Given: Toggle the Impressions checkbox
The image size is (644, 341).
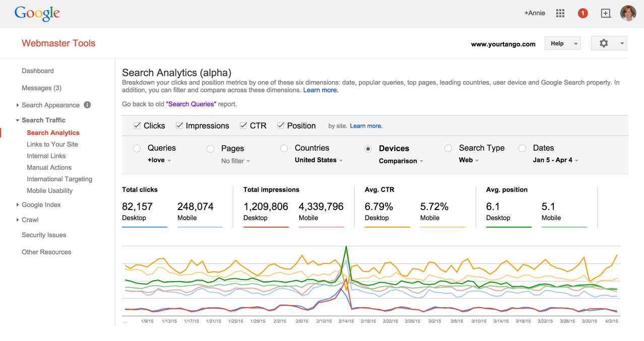Looking at the screenshot, I should [179, 126].
